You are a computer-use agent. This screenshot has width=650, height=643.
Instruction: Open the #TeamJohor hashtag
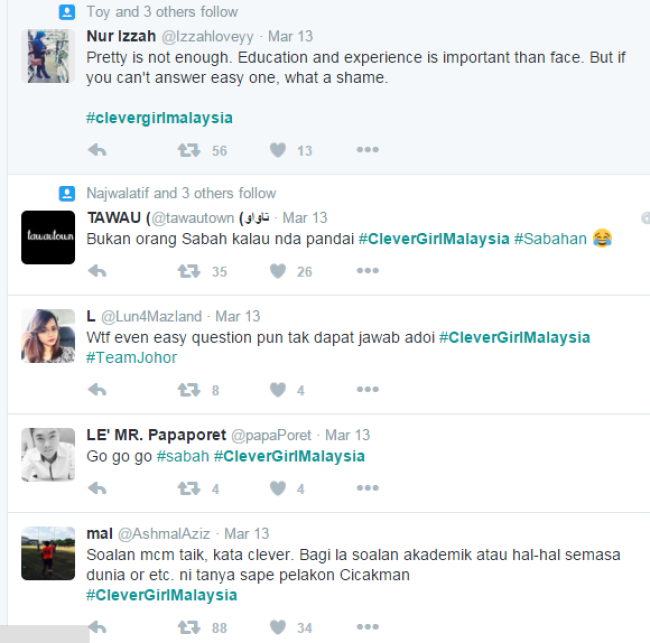click(x=131, y=357)
